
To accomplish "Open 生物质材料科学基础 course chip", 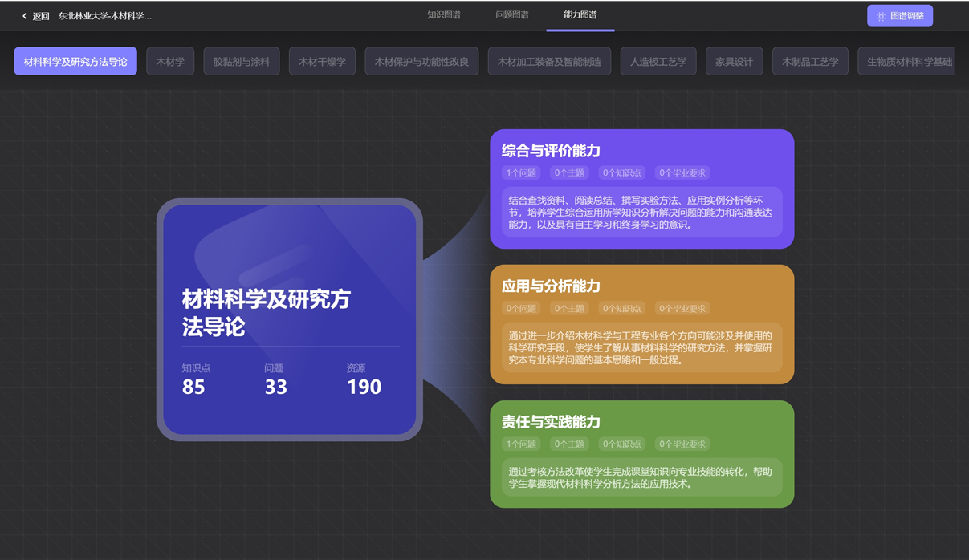I will coord(907,62).
